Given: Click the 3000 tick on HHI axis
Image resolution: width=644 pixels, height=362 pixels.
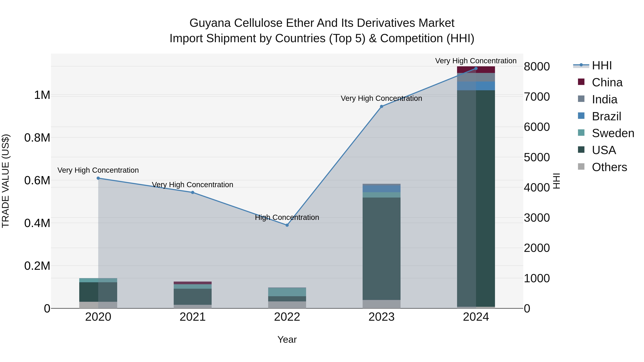Looking at the screenshot, I should pyautogui.click(x=537, y=218).
